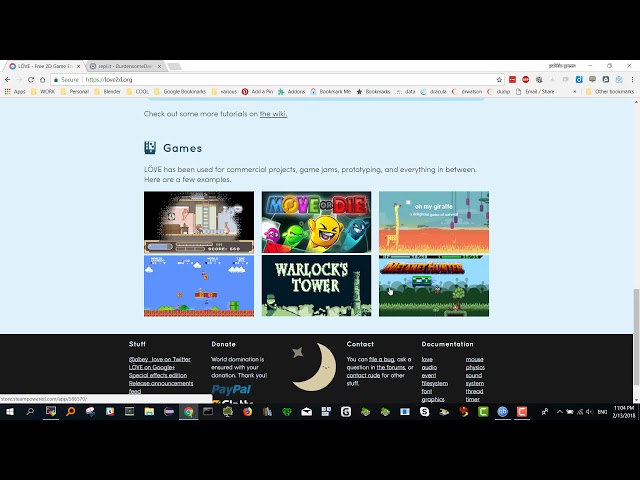Show hidden system tray icons
This screenshot has height=480, width=640.
(560, 412)
